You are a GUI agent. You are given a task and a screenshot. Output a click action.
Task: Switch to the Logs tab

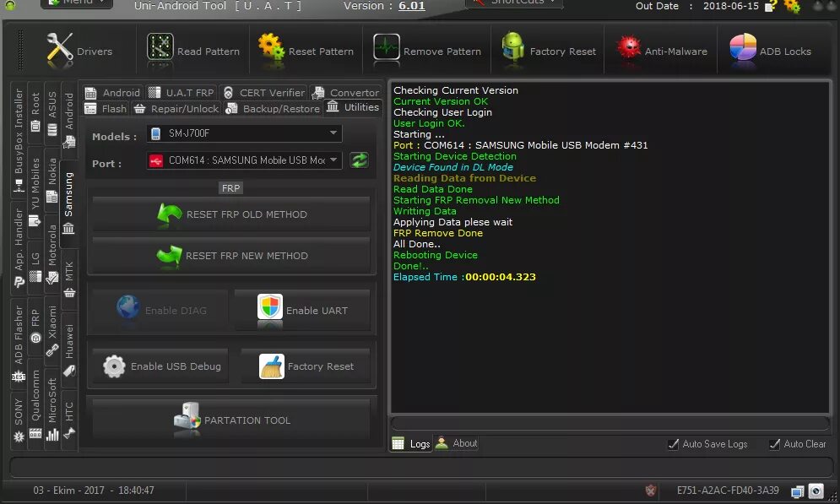click(411, 443)
